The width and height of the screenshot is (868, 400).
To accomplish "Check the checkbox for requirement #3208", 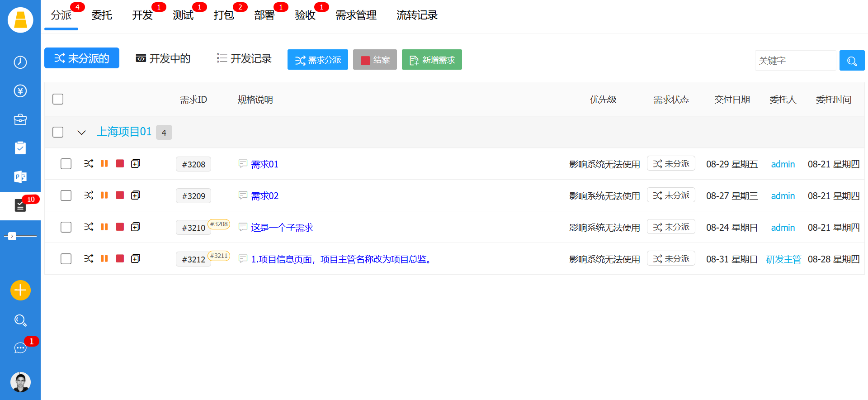I will click(x=66, y=164).
